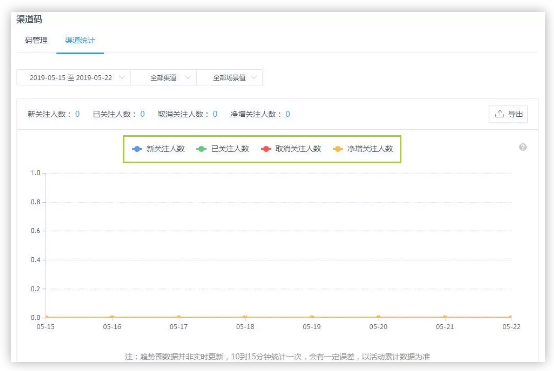Click the 净增关注人数 count value 0

(x=288, y=114)
